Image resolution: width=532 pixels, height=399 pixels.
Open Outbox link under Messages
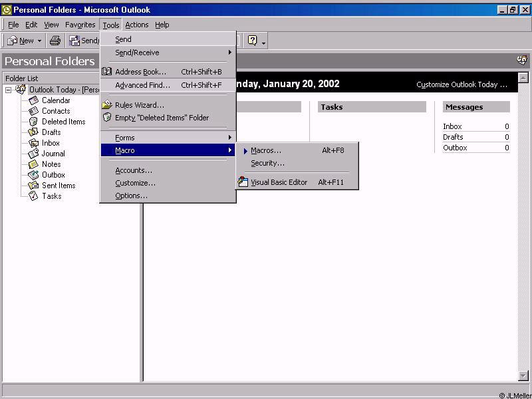pos(455,148)
